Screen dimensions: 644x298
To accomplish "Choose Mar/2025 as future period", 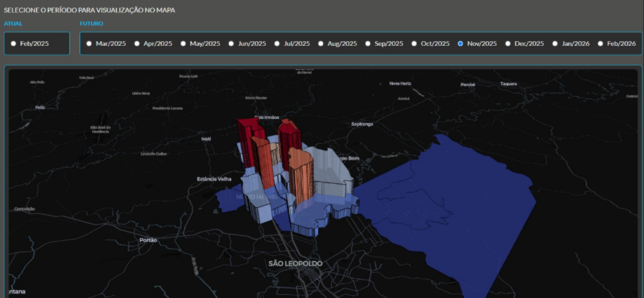I will (x=89, y=44).
